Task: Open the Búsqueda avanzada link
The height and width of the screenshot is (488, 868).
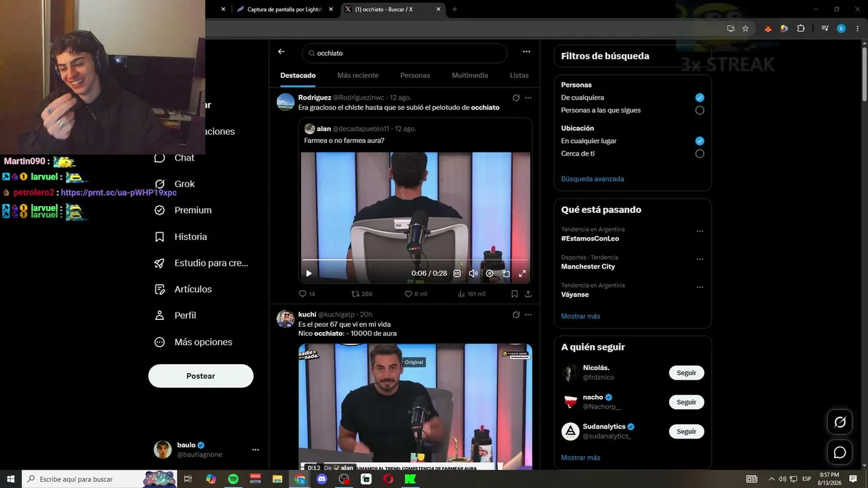Action: pyautogui.click(x=593, y=179)
